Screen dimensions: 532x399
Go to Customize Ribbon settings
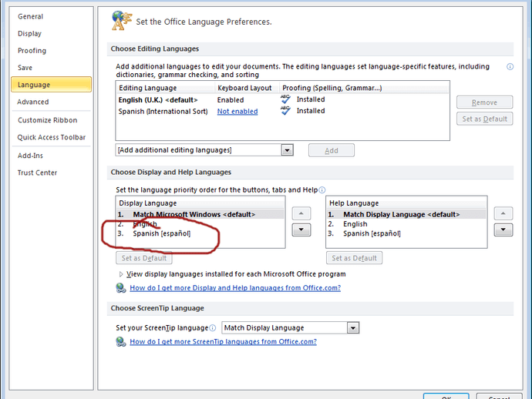point(48,120)
